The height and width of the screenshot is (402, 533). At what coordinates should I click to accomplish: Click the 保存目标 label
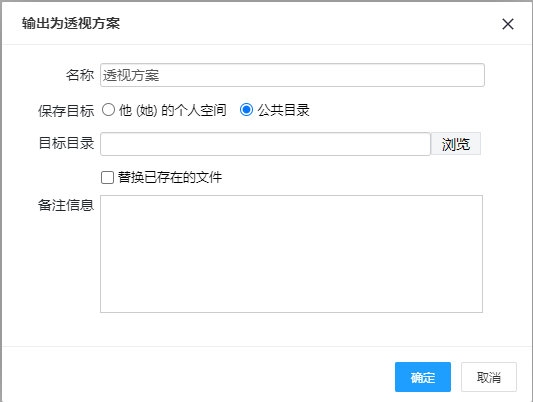pyautogui.click(x=66, y=111)
